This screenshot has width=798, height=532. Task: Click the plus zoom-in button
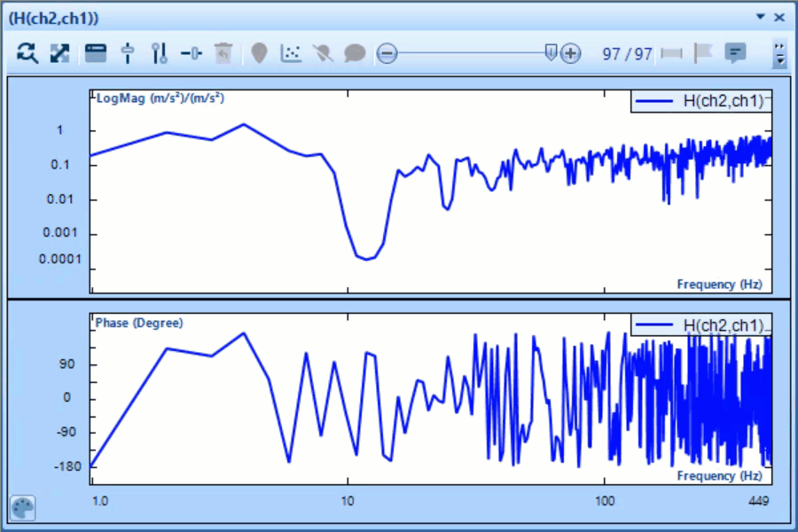570,54
